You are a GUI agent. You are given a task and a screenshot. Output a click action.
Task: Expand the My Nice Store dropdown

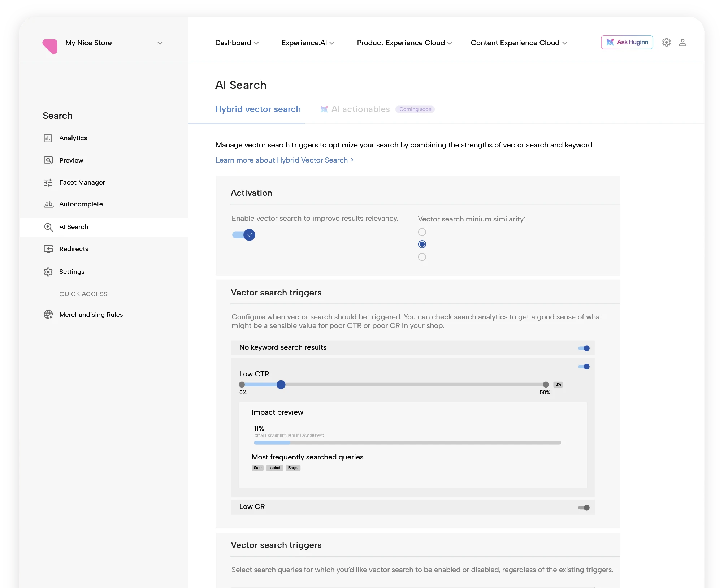pyautogui.click(x=160, y=43)
